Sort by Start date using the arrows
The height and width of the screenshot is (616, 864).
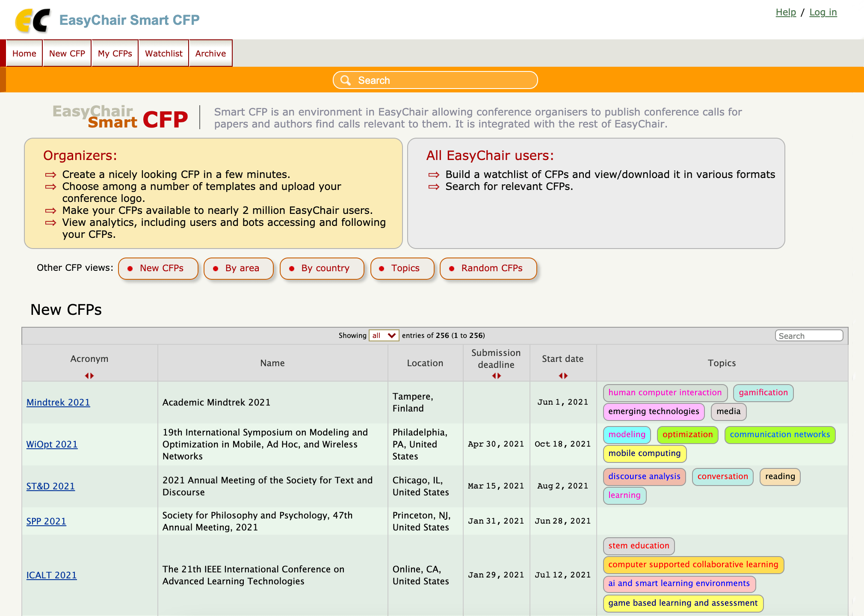[563, 376]
